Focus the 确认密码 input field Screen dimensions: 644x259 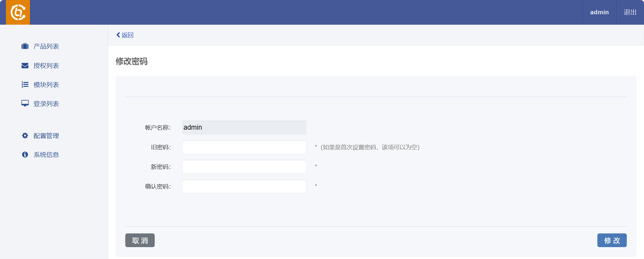244,186
